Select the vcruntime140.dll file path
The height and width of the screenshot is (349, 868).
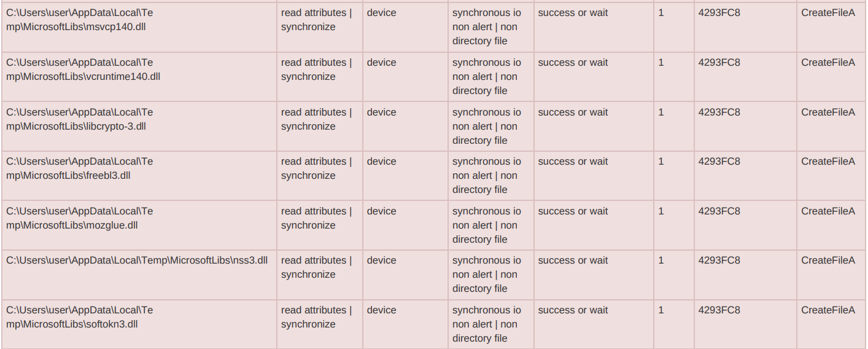coord(83,69)
